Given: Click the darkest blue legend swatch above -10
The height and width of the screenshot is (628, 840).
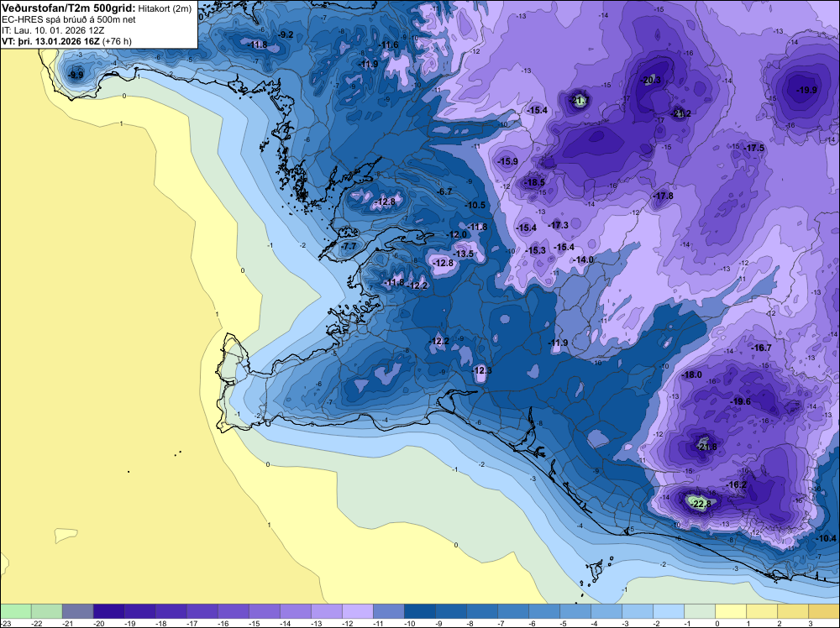Looking at the screenshot, I should point(420,611).
